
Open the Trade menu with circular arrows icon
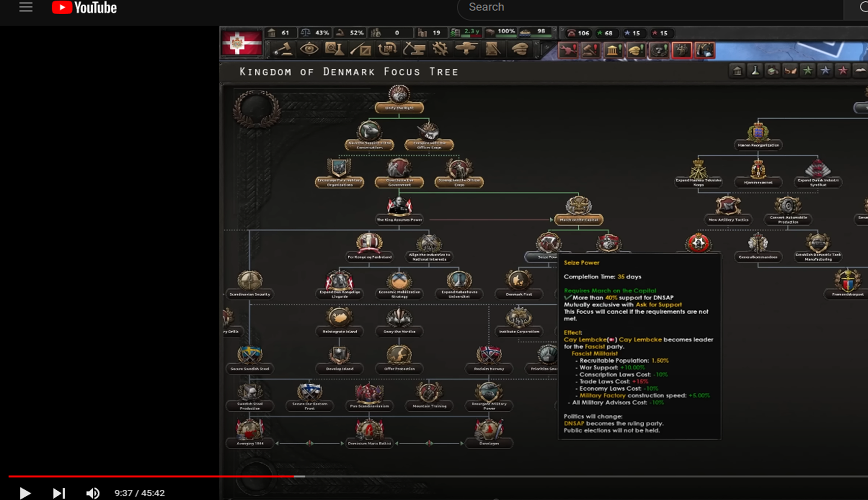pyautogui.click(x=387, y=49)
